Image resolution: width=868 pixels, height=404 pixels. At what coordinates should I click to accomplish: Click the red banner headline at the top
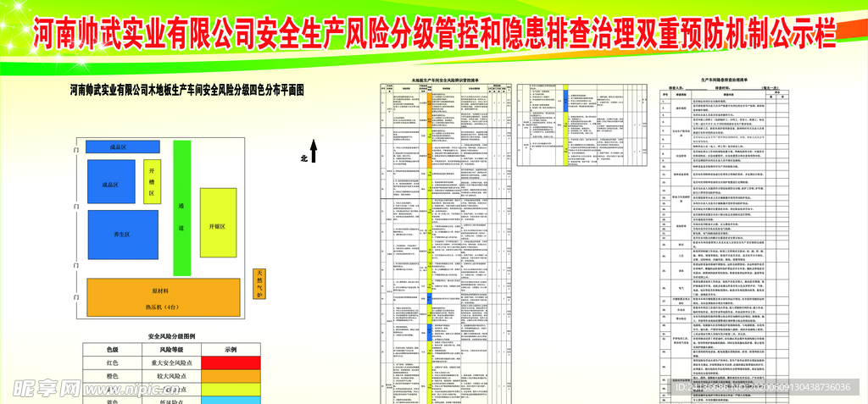433,33
